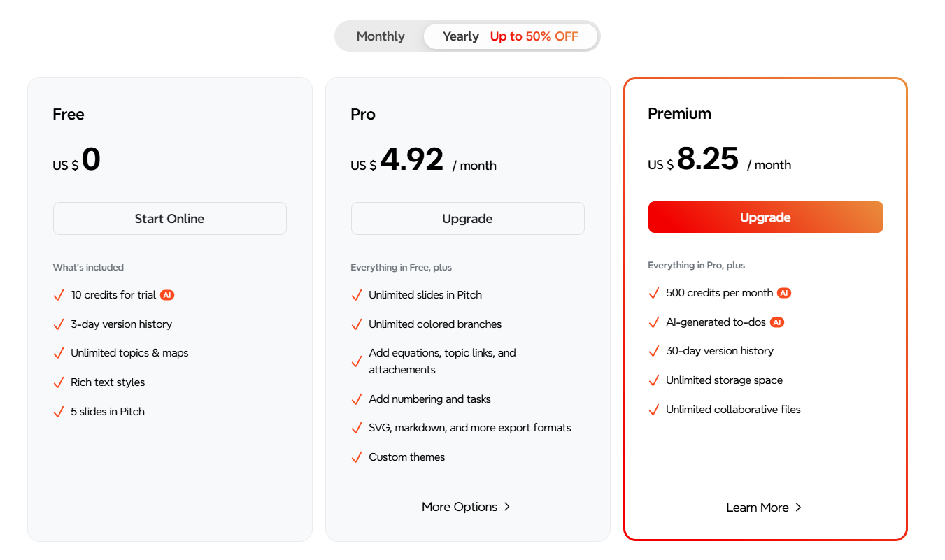Image resolution: width=945 pixels, height=560 pixels.
Task: Click the checkmark next to Rich text styles
Action: 59,382
